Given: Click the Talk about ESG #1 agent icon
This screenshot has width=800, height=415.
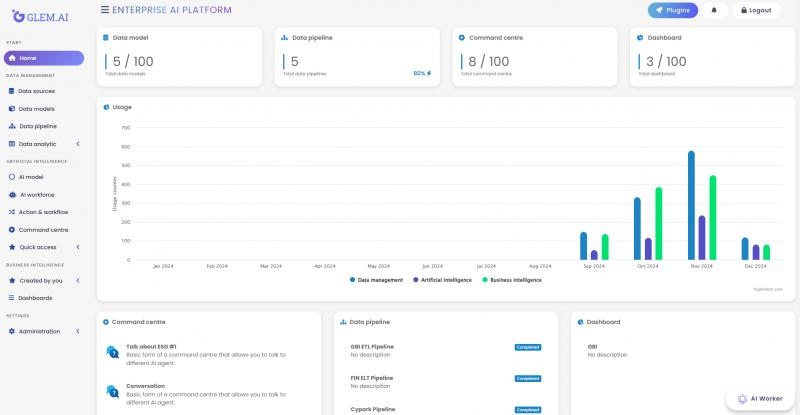Looking at the screenshot, I should [111, 352].
